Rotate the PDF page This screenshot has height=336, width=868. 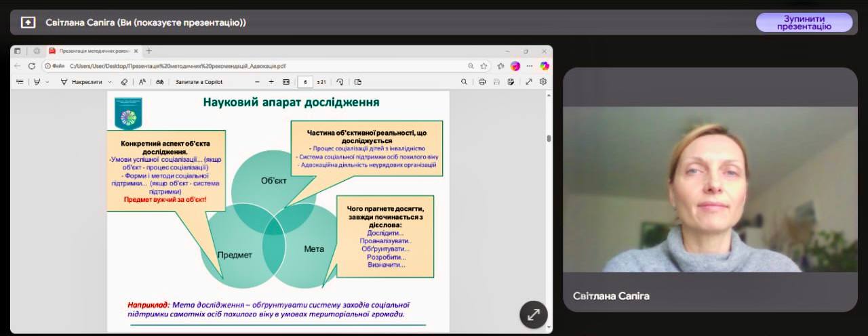[340, 82]
